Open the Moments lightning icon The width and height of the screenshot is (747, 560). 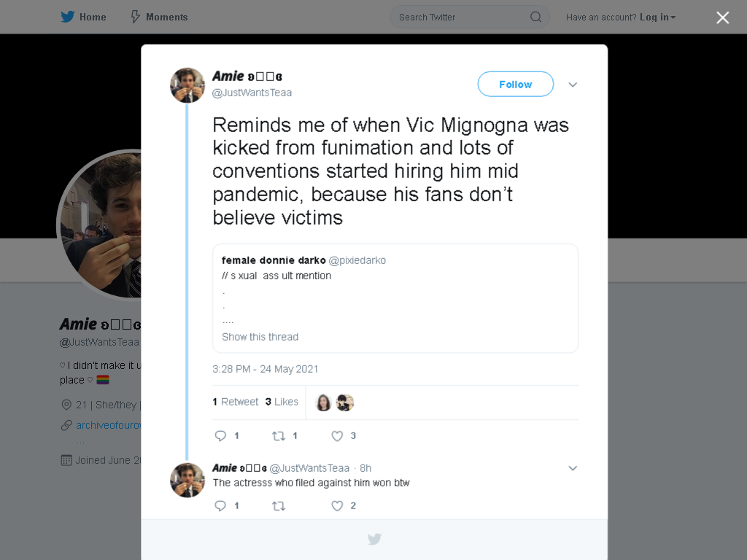[136, 17]
